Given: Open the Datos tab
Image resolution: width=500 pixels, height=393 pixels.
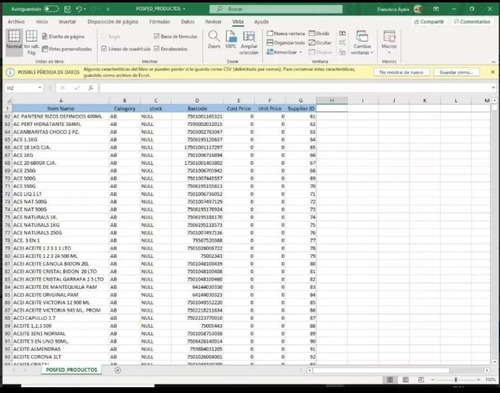Looking at the screenshot, I should (188, 22).
